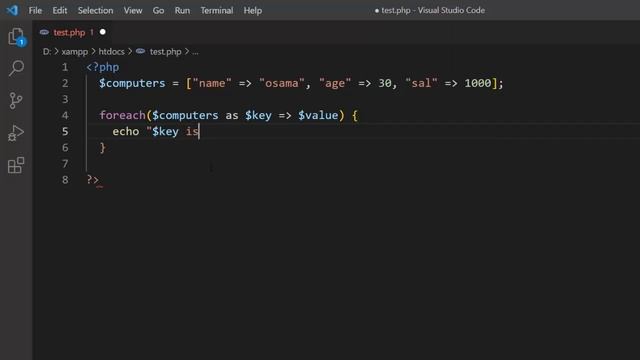640x360 pixels.
Task: Open the Explorer view in activity bar
Action: click(16, 37)
